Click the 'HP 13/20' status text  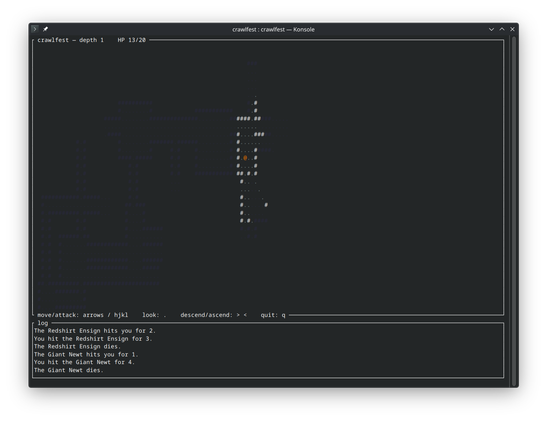pos(132,40)
